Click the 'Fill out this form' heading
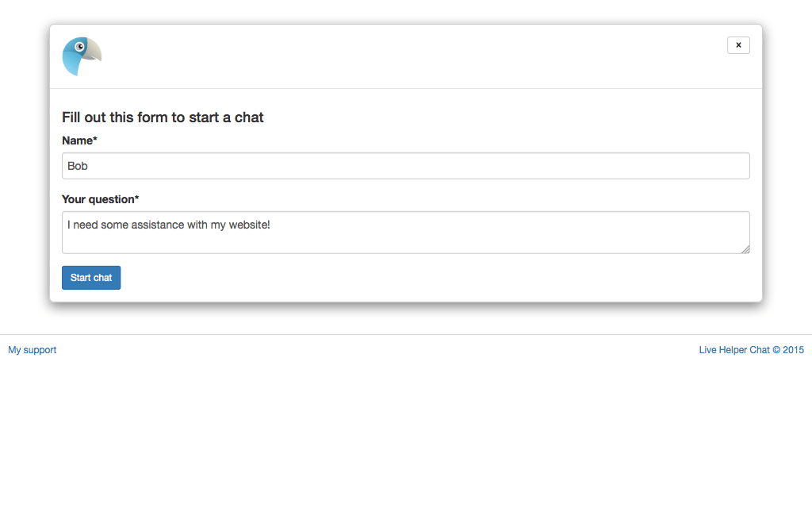Image resolution: width=812 pixels, height=508 pixels. click(x=163, y=117)
